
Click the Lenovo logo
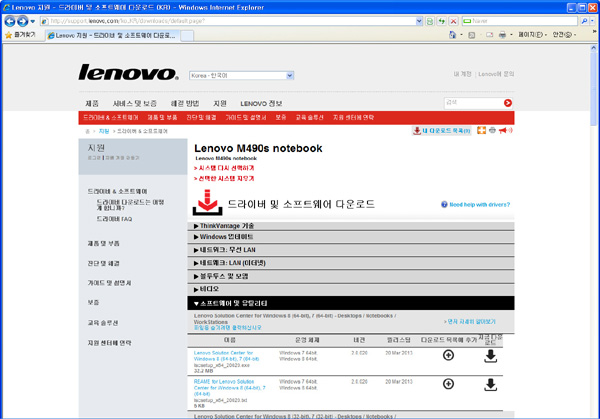tap(129, 72)
